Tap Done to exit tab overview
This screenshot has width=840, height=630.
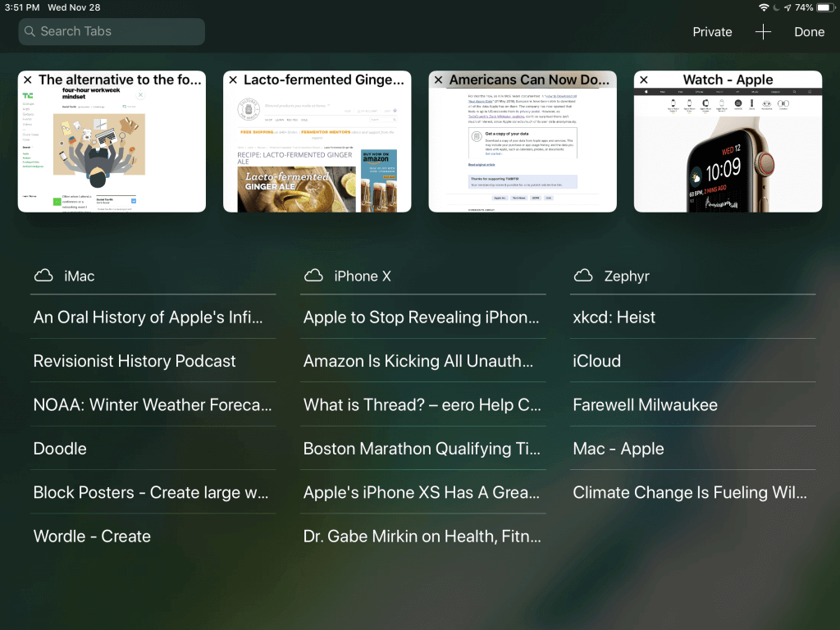click(x=809, y=32)
